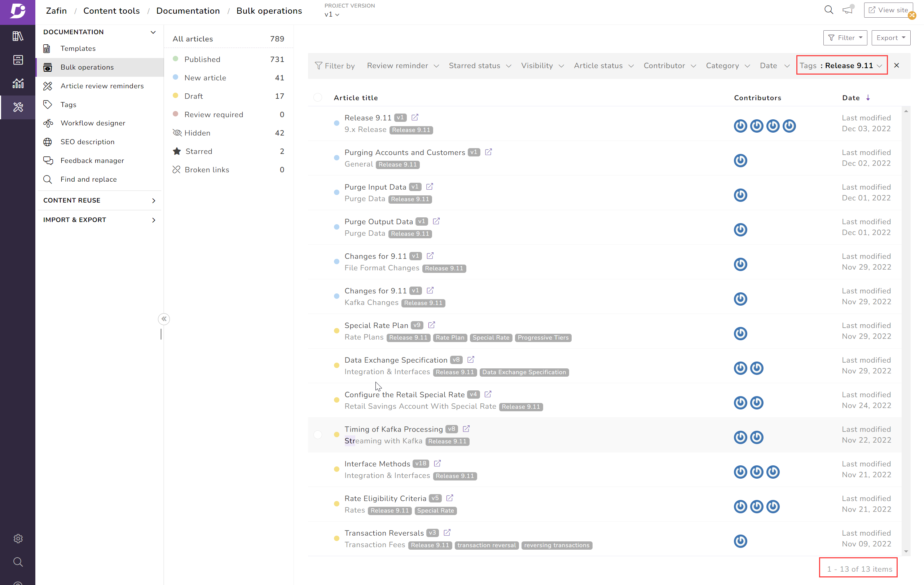Open Purging Accounts and Customers external link icon
This screenshot has height=585, width=924.
[488, 152]
